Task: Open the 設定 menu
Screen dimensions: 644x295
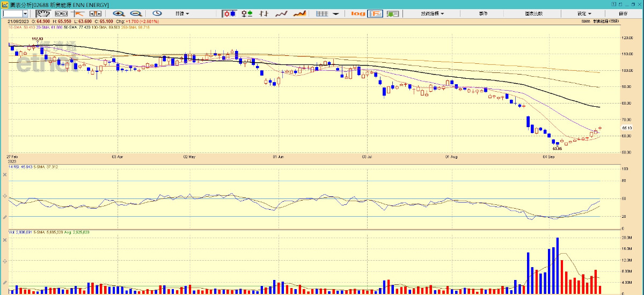Action: point(584,13)
